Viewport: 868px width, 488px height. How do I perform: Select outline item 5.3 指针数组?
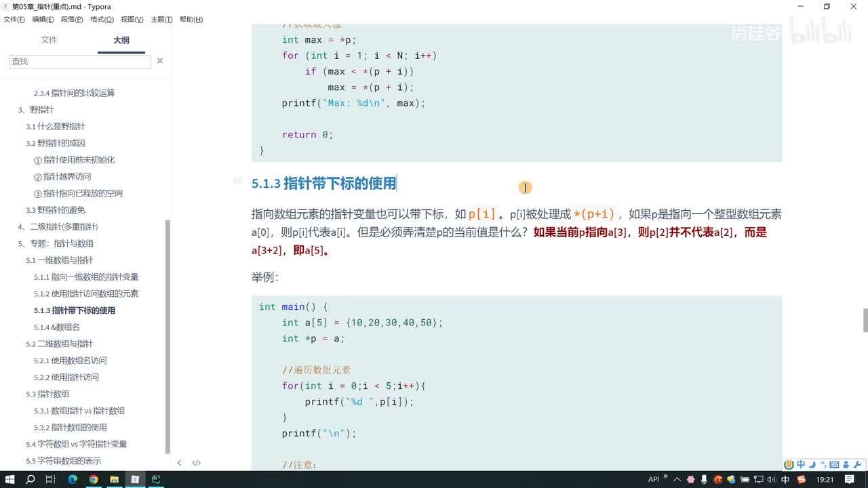click(x=47, y=394)
